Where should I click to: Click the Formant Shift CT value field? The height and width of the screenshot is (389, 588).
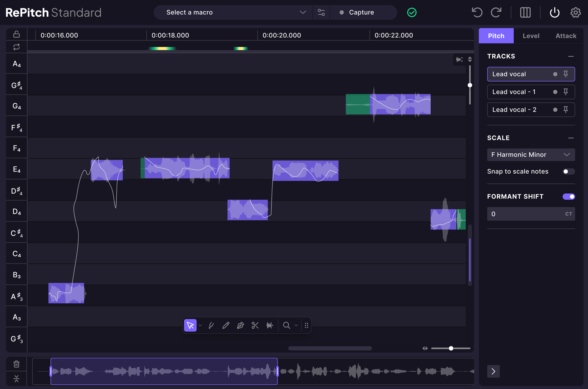531,214
